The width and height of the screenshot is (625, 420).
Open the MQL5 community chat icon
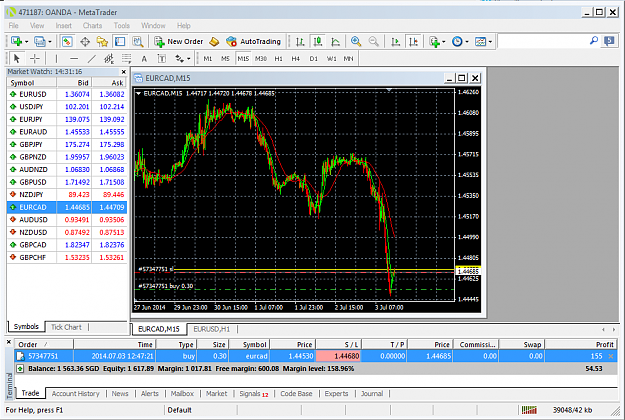point(609,41)
